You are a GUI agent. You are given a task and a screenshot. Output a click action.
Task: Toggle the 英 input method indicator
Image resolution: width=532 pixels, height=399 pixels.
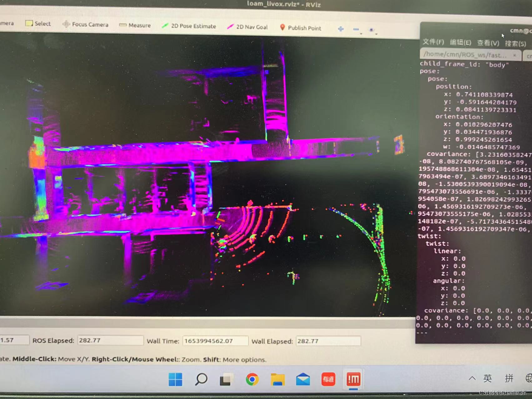[487, 379]
